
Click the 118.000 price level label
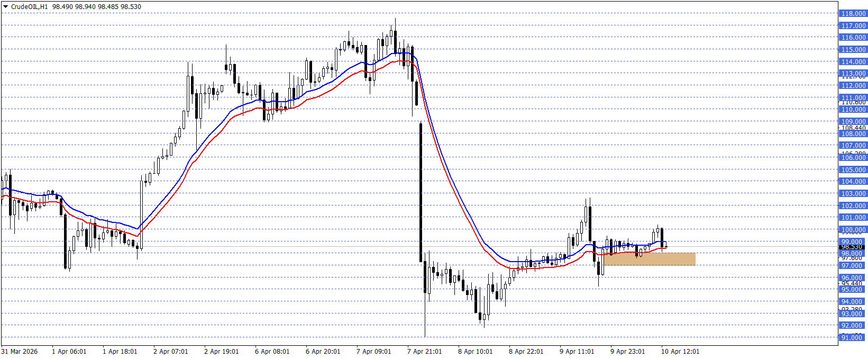click(x=853, y=13)
